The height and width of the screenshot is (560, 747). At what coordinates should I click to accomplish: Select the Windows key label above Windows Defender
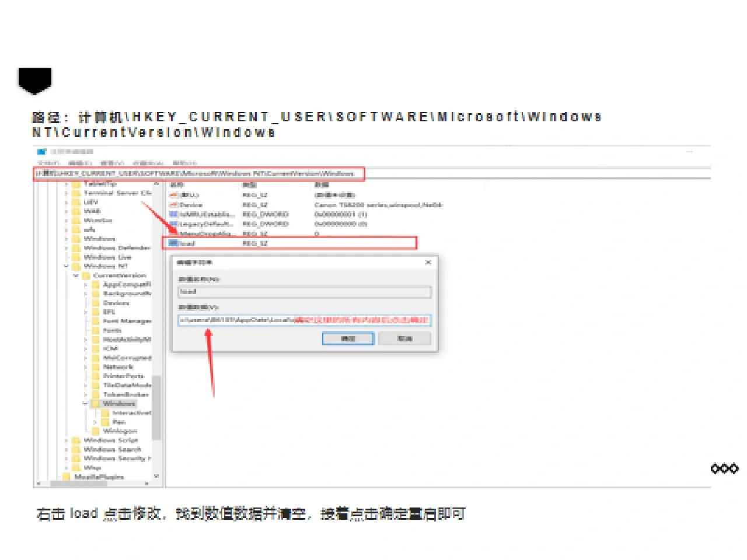point(100,239)
